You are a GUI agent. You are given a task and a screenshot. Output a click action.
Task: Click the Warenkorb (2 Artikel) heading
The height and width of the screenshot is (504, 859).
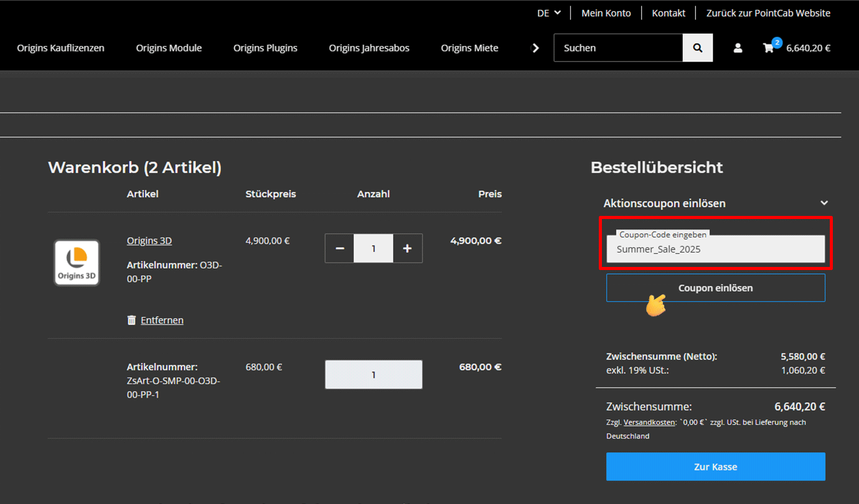[135, 167]
